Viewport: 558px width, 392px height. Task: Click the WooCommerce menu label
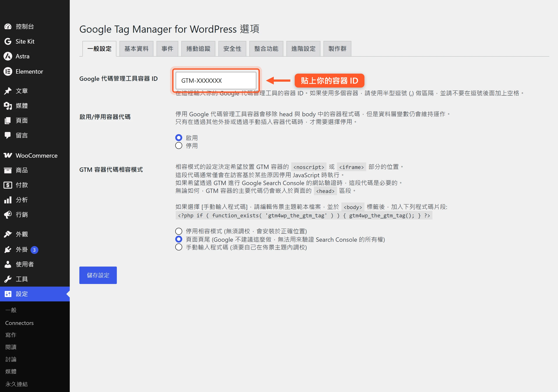click(36, 155)
